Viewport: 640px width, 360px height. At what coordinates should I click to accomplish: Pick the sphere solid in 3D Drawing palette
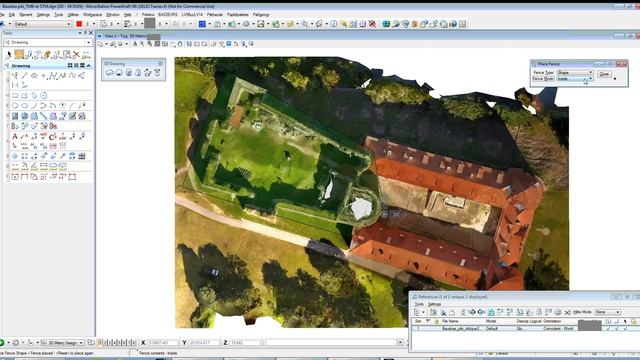tap(119, 73)
